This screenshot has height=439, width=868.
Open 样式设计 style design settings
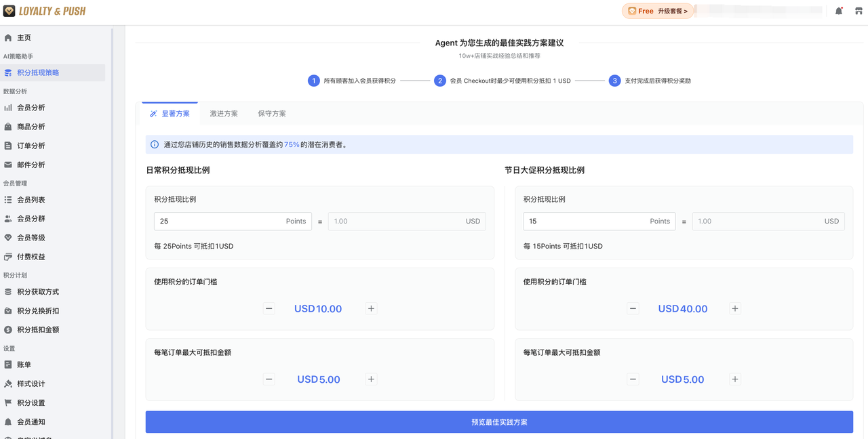click(33, 383)
